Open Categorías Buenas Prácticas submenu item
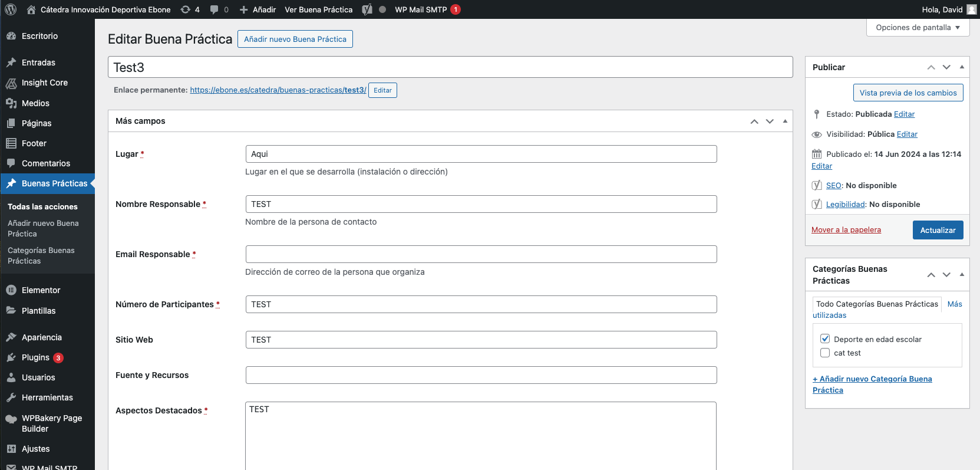980x470 pixels. pyautogui.click(x=41, y=255)
